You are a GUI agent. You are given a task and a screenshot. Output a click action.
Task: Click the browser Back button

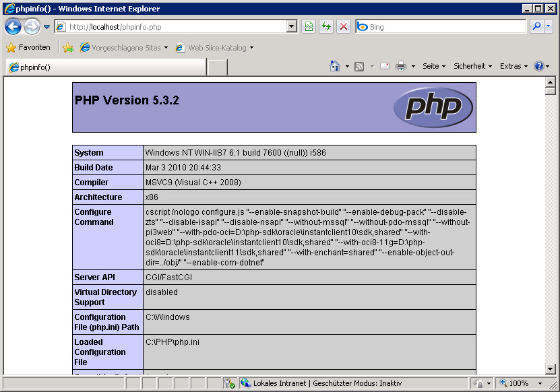(x=13, y=26)
